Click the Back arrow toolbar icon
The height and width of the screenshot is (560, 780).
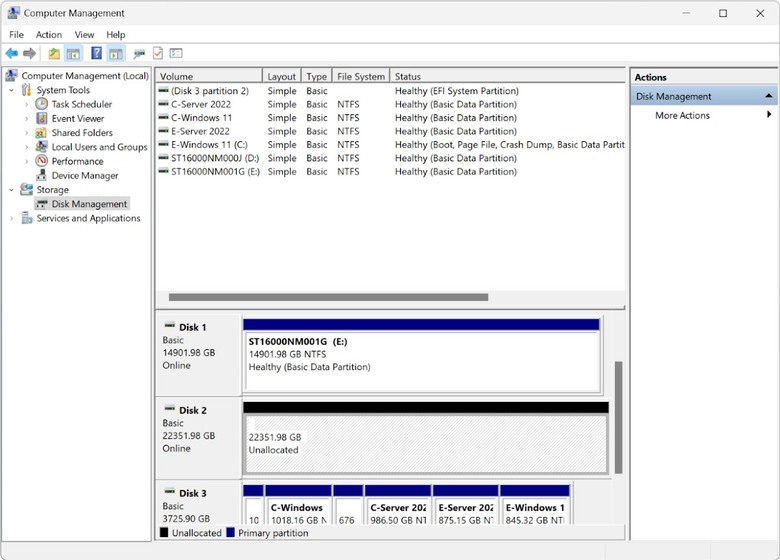click(11, 53)
